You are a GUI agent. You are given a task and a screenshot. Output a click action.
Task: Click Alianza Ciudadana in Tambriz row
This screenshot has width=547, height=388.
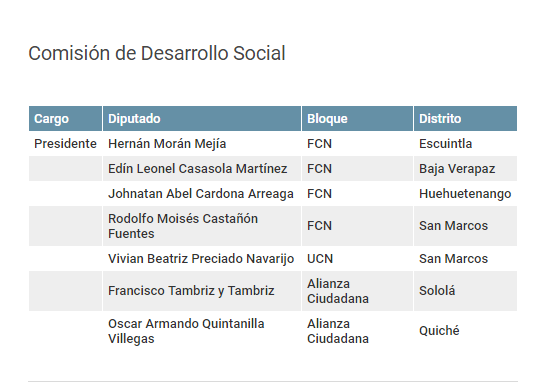pos(338,291)
